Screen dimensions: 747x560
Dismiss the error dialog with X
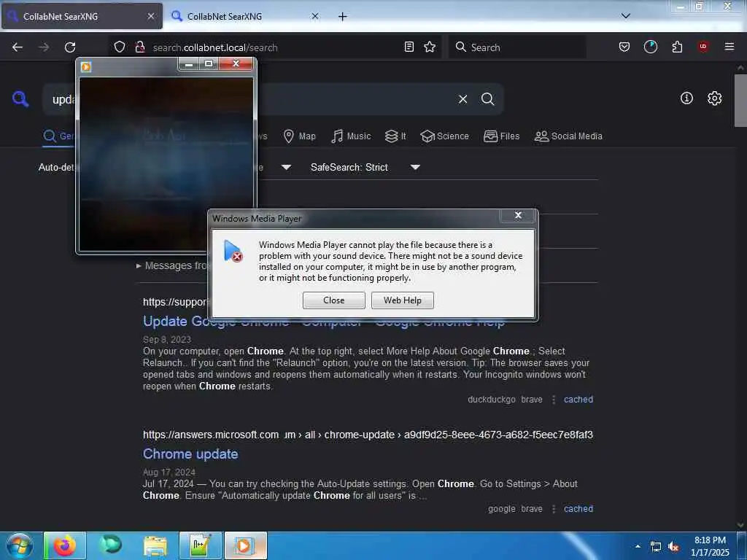tap(519, 215)
